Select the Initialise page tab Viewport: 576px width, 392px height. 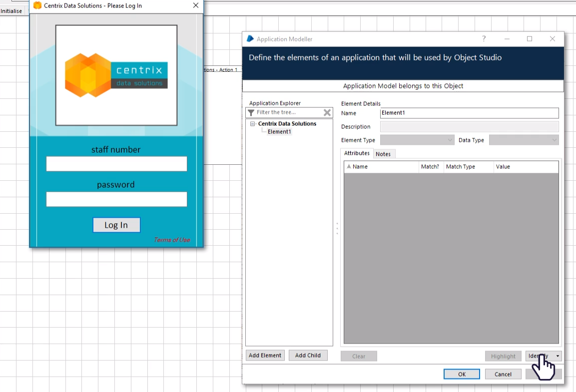click(x=11, y=11)
